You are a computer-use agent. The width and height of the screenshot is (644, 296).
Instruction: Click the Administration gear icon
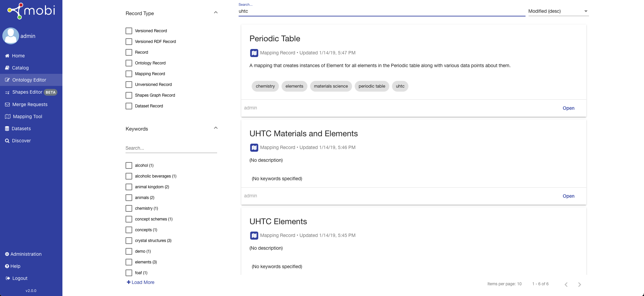click(7, 254)
